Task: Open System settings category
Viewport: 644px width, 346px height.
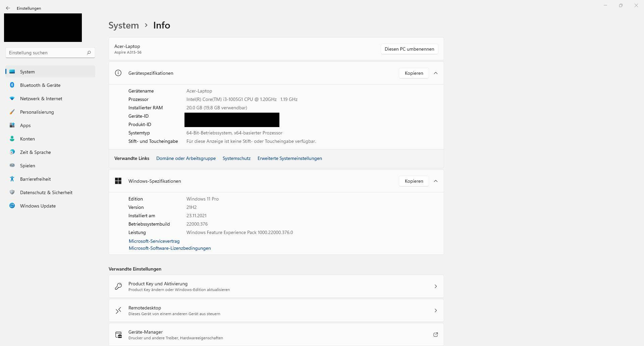Action: (50, 72)
